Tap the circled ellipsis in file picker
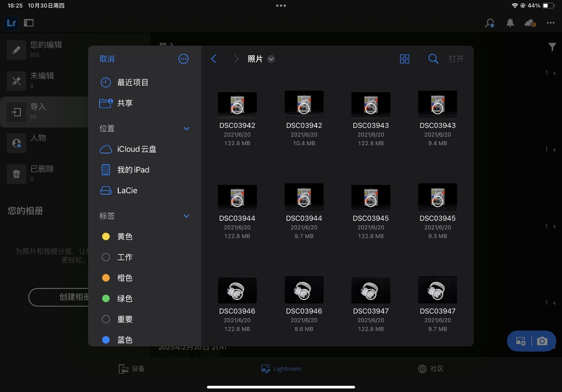The image size is (562, 392). [x=183, y=59]
